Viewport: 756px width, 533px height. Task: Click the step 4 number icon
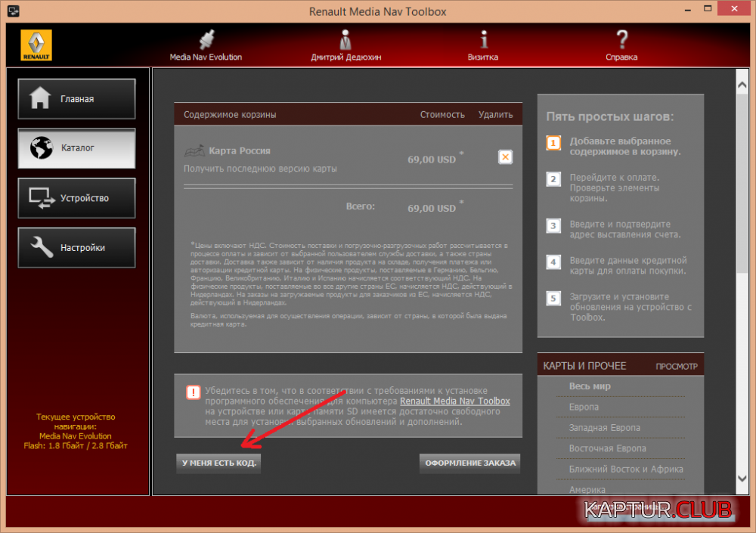553,262
